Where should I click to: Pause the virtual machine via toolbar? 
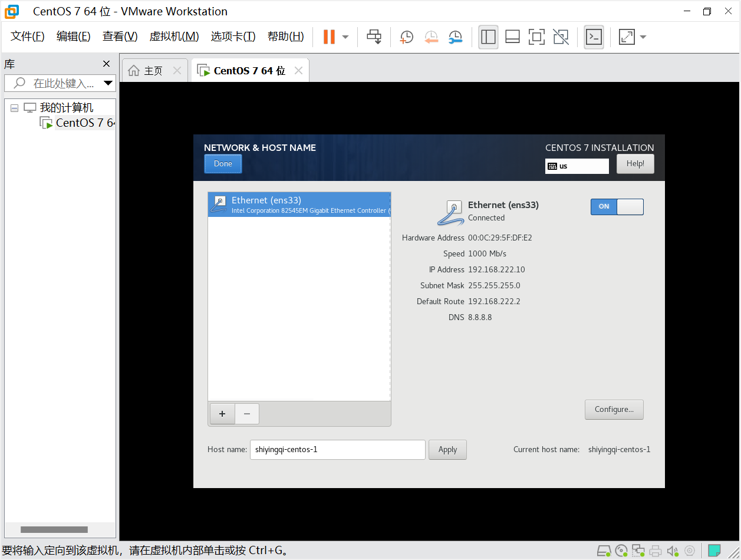click(x=329, y=37)
